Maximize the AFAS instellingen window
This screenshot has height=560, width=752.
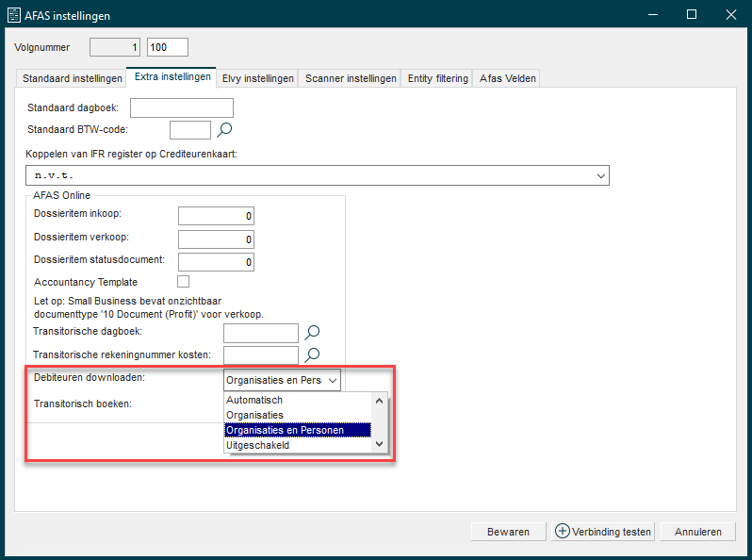click(692, 14)
